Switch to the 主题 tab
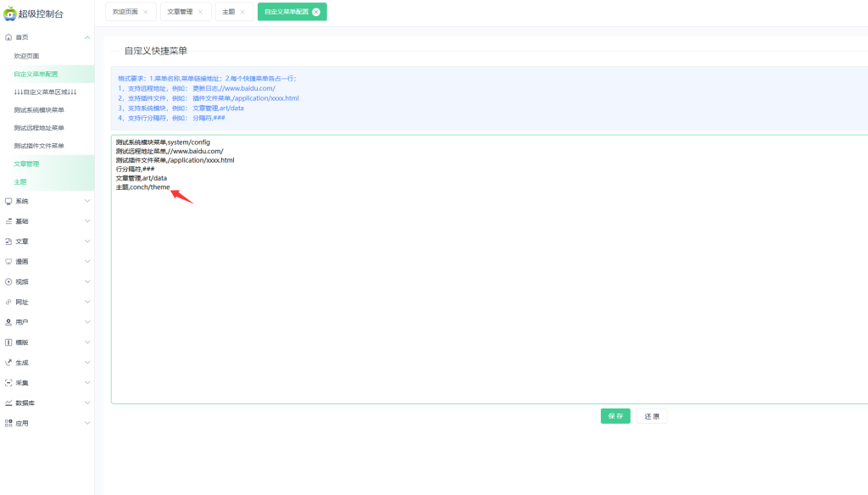Image resolution: width=868 pixels, height=495 pixels. coord(228,12)
